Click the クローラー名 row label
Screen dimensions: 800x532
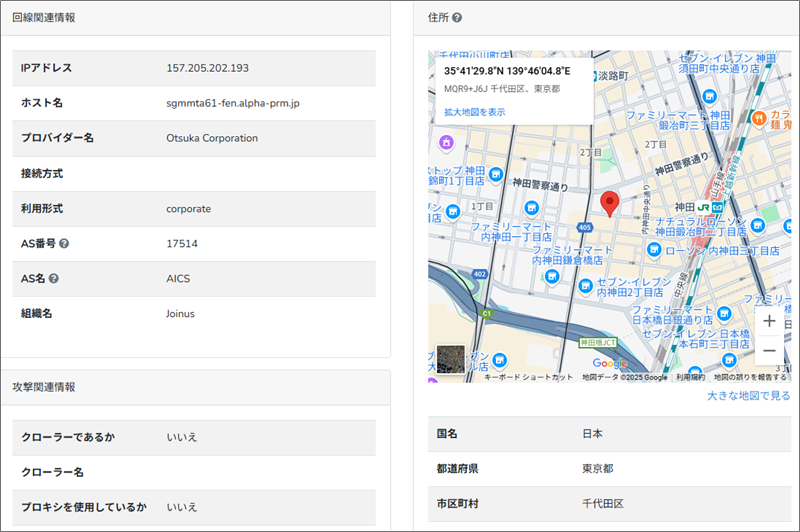(x=52, y=472)
